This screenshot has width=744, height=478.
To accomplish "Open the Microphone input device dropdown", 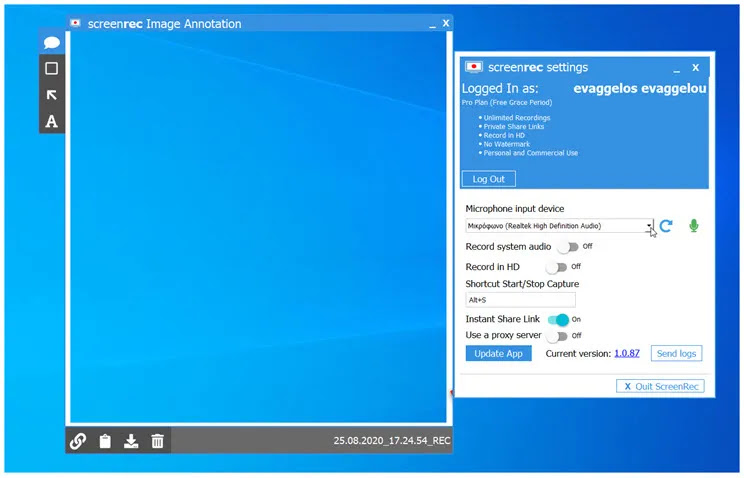I will (559, 226).
